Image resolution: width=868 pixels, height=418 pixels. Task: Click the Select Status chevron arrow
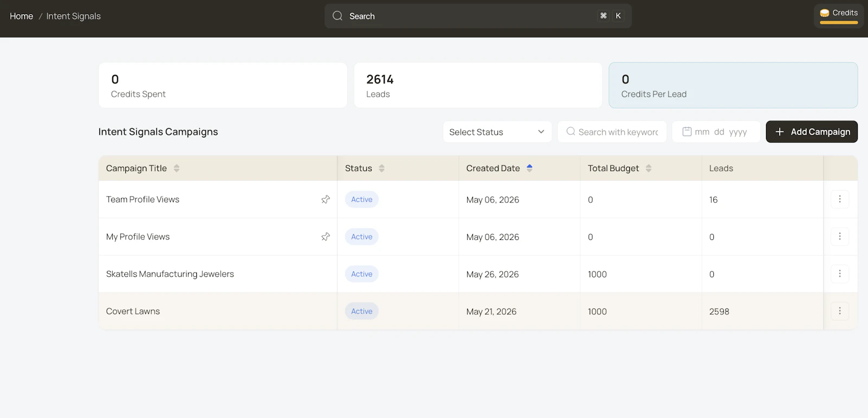tap(541, 132)
